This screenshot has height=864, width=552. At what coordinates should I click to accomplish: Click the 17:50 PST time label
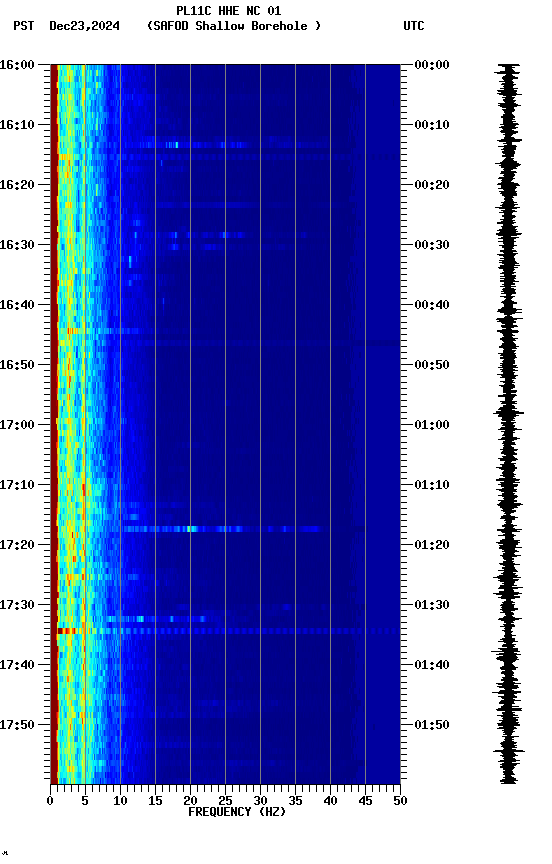[x=17, y=725]
